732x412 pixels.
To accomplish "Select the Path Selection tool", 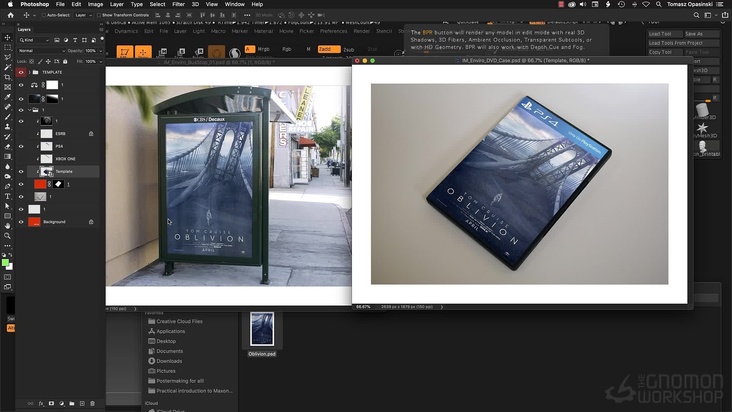I will tap(7, 206).
